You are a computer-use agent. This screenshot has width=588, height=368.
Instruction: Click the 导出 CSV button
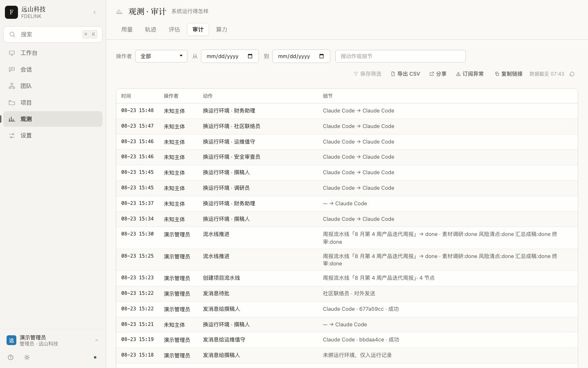pyautogui.click(x=405, y=74)
